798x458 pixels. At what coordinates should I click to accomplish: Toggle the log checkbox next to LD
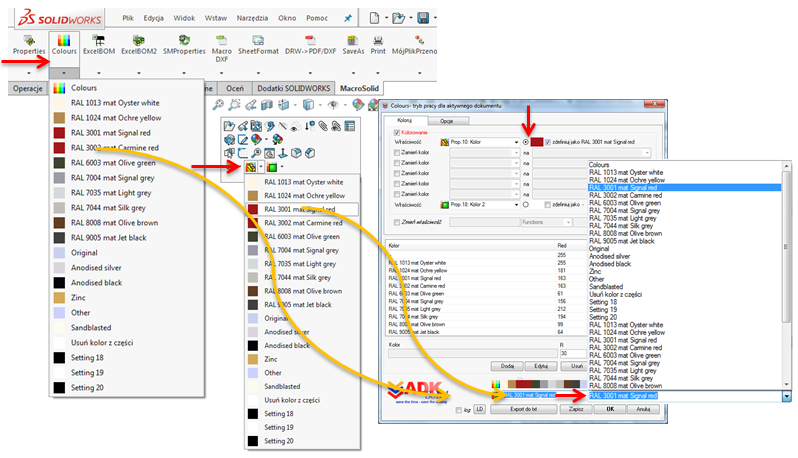click(459, 410)
